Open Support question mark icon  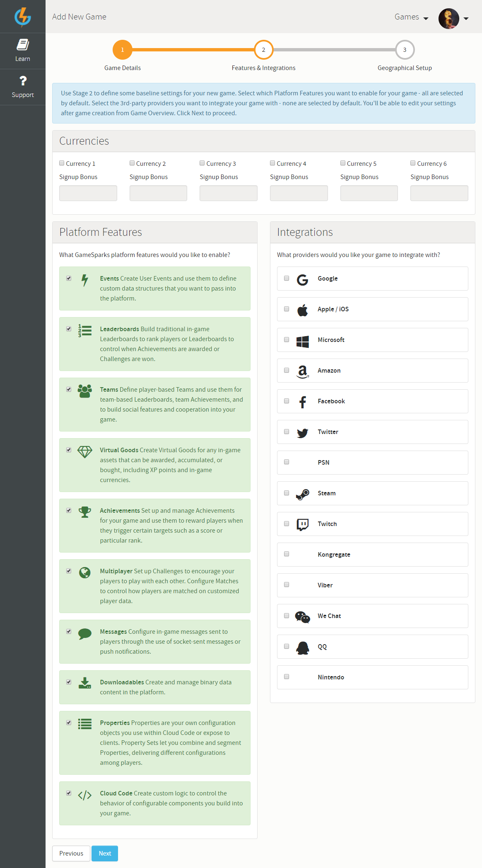click(x=23, y=81)
